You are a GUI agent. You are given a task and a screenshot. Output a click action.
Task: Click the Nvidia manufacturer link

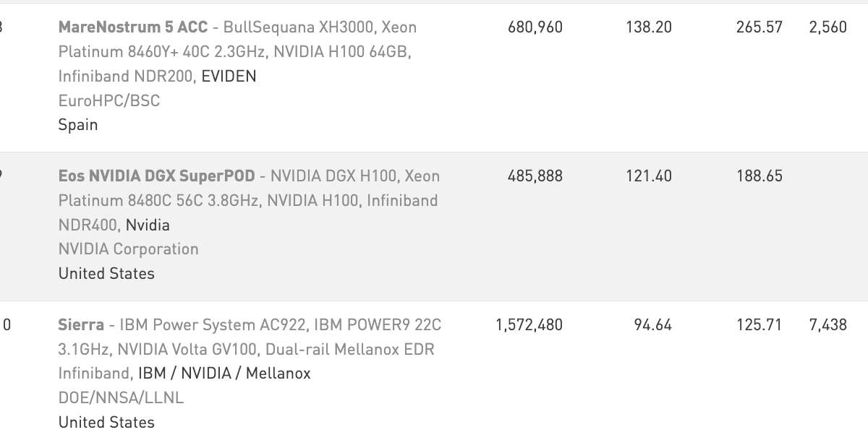click(148, 225)
